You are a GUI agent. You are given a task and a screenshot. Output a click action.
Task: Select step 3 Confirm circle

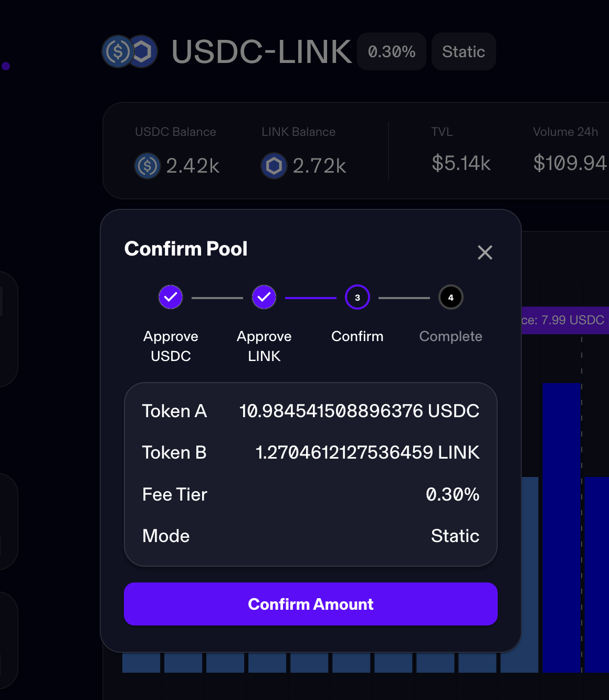(x=358, y=298)
